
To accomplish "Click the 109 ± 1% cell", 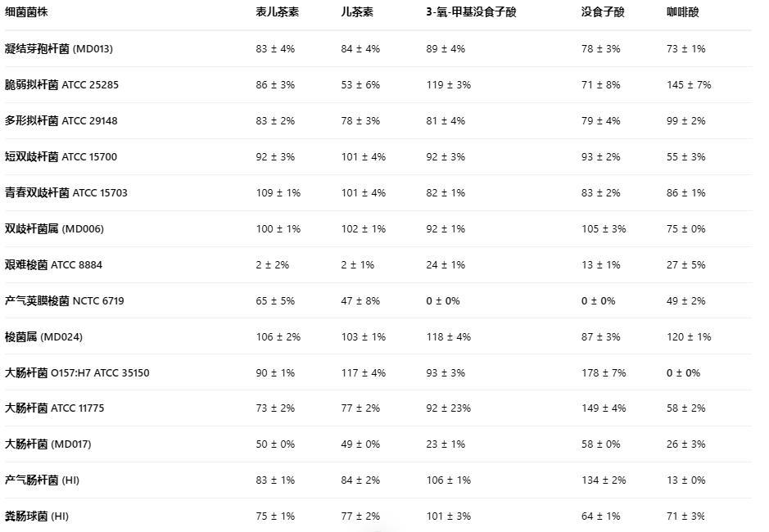I will tap(278, 193).
